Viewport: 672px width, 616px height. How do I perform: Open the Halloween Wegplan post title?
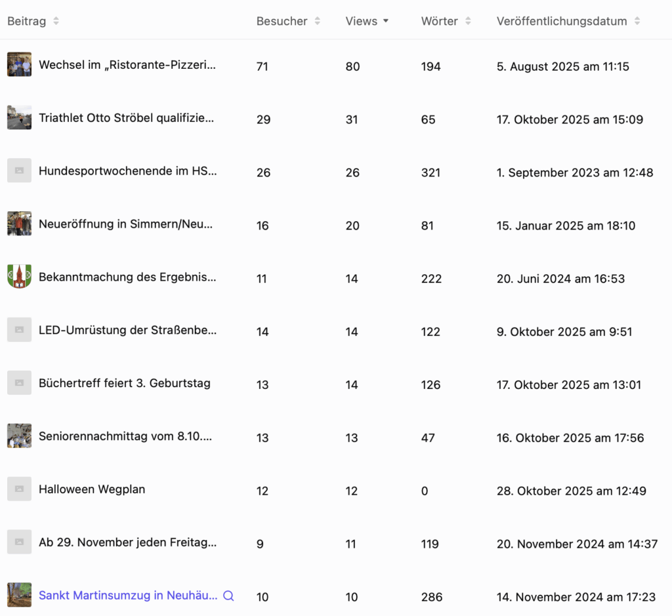pos(92,489)
